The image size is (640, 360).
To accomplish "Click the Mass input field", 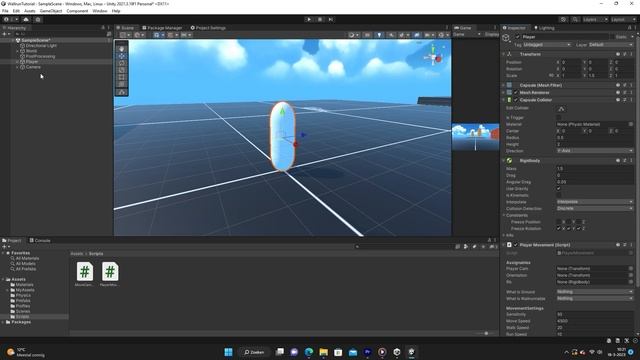I will click(595, 169).
